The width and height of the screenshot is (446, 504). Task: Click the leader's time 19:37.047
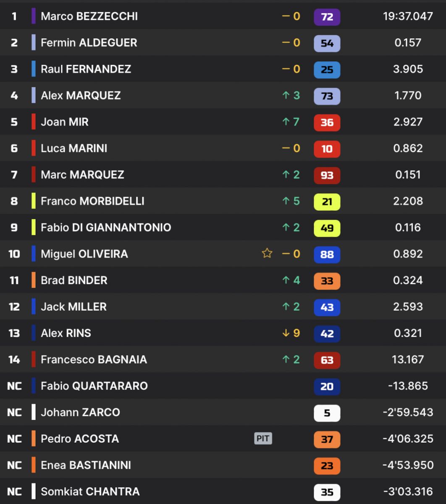(407, 16)
